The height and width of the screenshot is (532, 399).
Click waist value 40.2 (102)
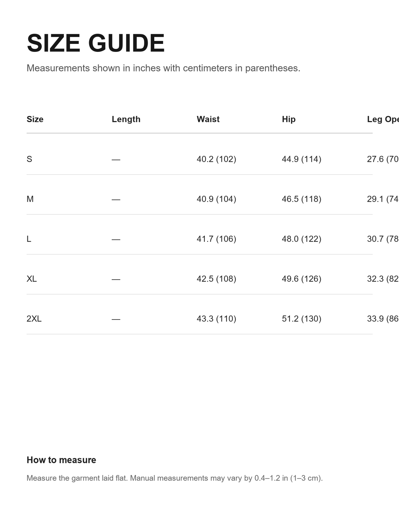pos(216,159)
